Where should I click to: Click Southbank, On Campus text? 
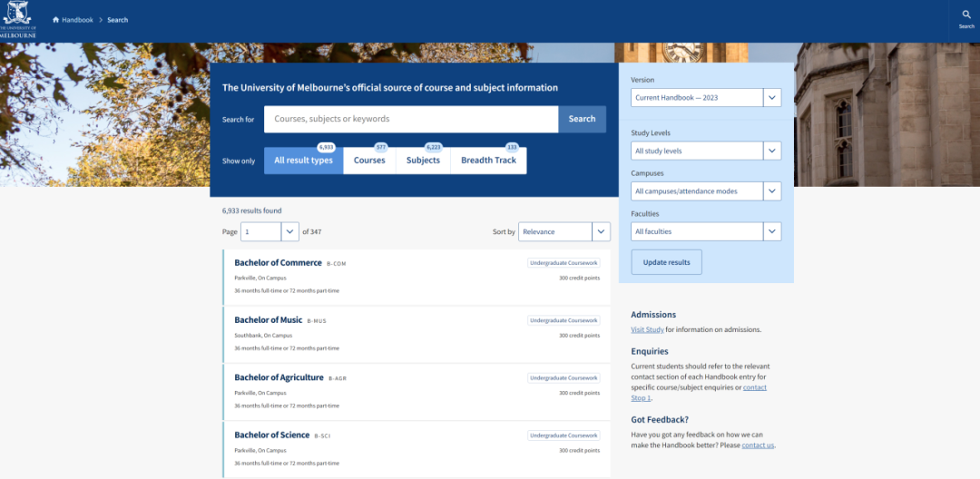point(263,336)
